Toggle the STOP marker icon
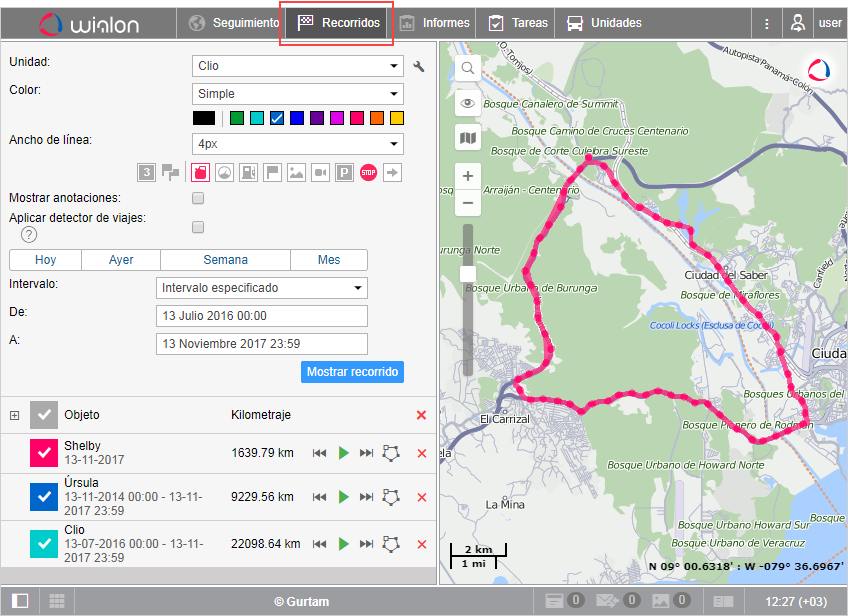This screenshot has width=848, height=616. (x=368, y=173)
